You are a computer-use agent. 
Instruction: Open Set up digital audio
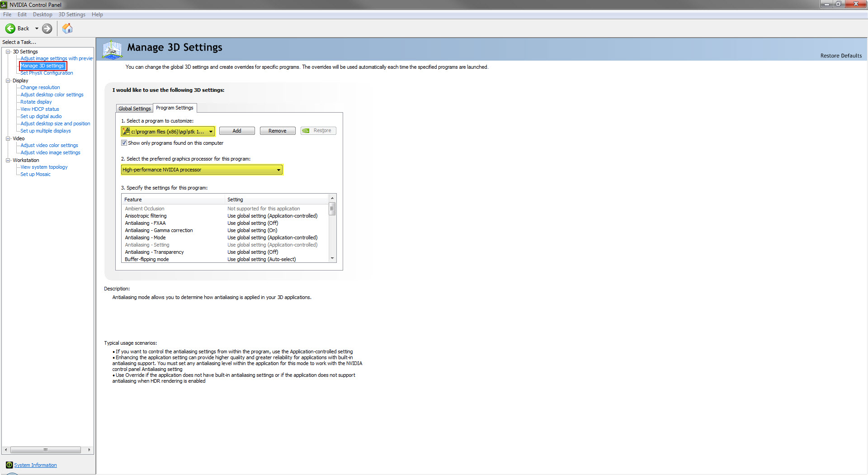41,116
